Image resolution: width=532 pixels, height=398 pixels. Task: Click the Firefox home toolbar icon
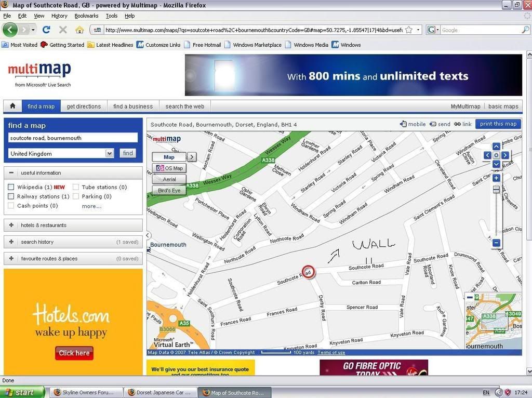click(79, 30)
